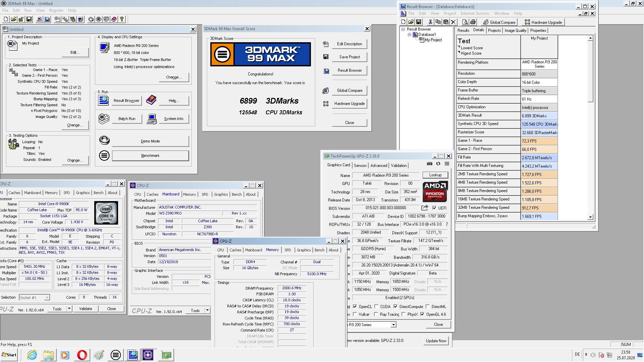Click the Selected Tests checklist icon in 3DMark toolbar
The width and height of the screenshot is (644, 362).
65,19
